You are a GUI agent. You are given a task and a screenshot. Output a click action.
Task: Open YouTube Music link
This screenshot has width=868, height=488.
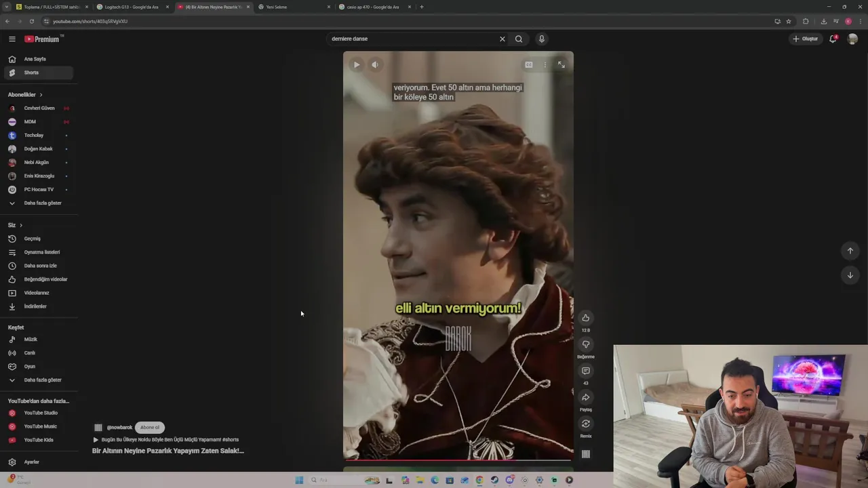[39, 426]
